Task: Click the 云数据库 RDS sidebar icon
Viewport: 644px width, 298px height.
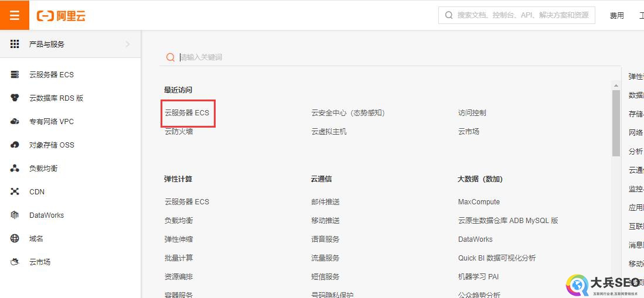Action: (x=15, y=98)
